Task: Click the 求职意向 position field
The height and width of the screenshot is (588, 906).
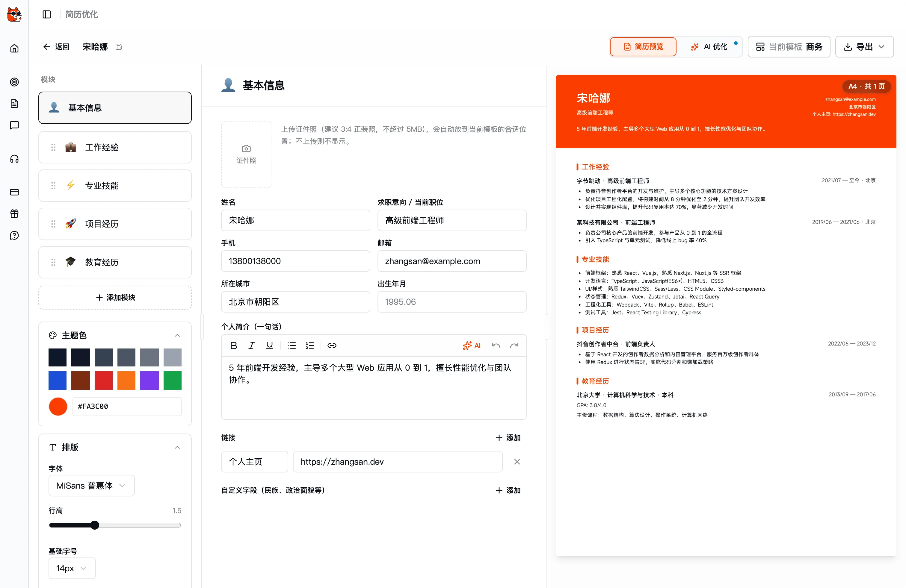Action: 452,220
